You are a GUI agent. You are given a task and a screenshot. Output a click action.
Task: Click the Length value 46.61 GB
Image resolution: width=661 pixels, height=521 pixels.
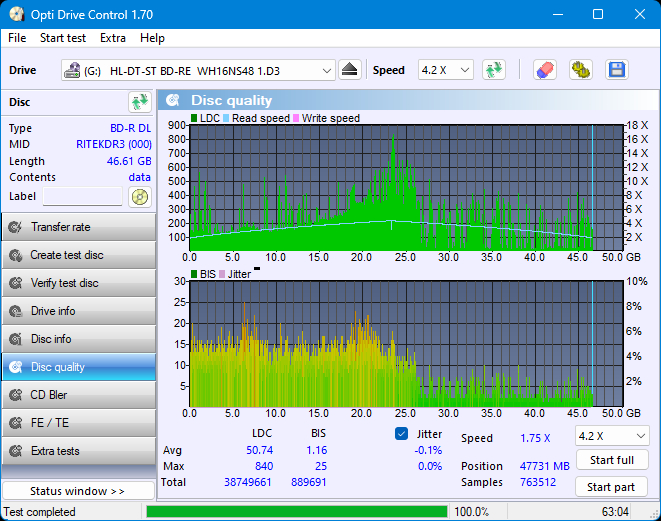click(129, 161)
